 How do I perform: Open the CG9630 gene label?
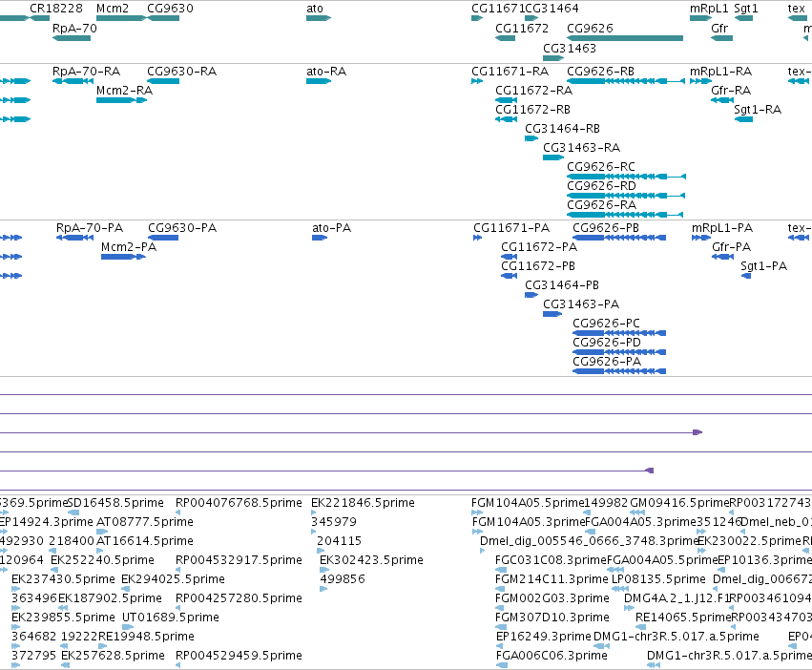(x=170, y=9)
